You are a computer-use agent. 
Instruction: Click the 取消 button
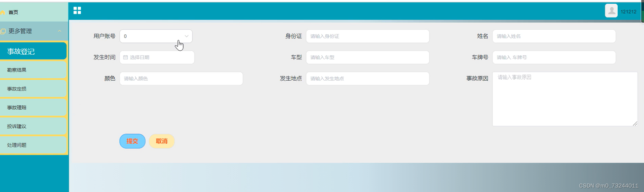(x=162, y=141)
